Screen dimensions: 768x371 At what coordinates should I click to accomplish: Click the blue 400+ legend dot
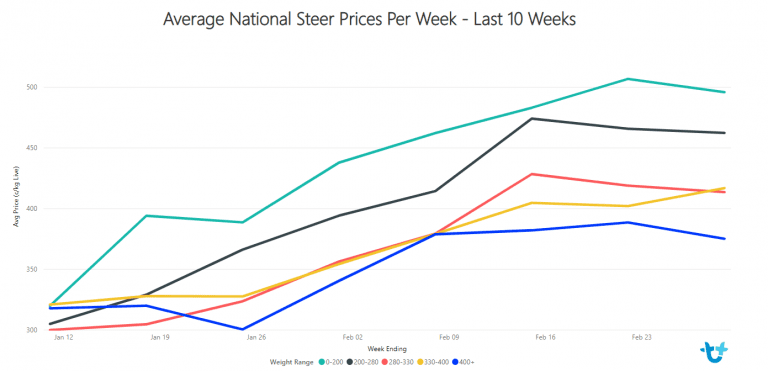coord(455,362)
